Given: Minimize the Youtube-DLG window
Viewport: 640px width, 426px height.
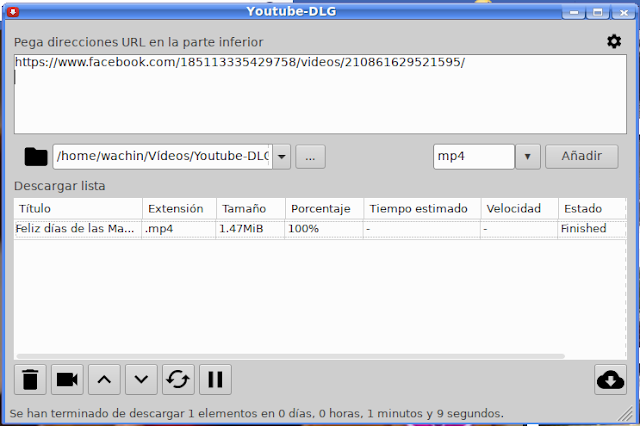Looking at the screenshot, I should [x=573, y=12].
